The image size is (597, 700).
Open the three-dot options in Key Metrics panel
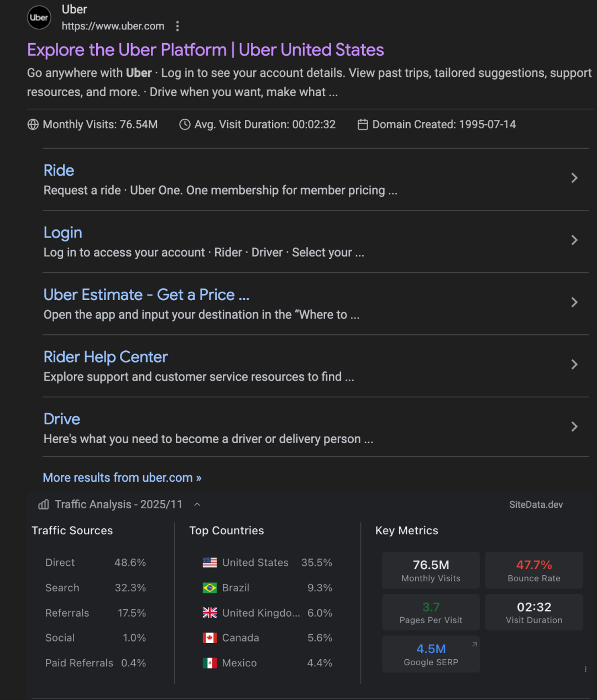pos(585,669)
